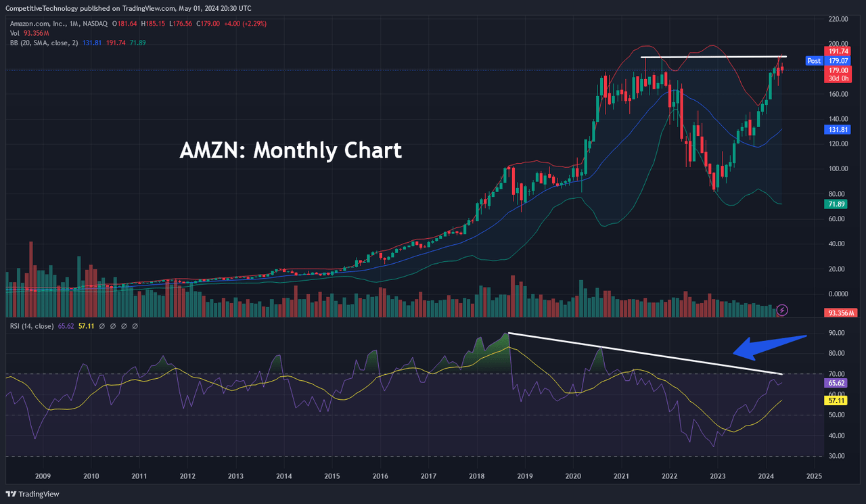
Task: Click the yellow 57.11 RSI average label
Action: click(836, 400)
